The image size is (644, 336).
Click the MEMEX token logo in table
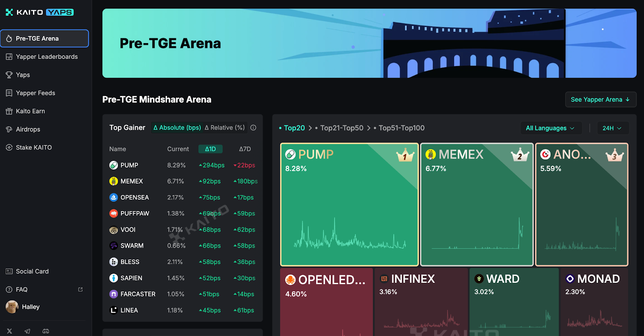click(x=114, y=181)
